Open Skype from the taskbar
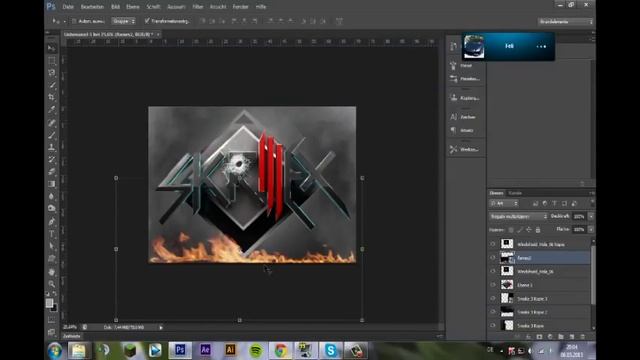 (x=331, y=350)
